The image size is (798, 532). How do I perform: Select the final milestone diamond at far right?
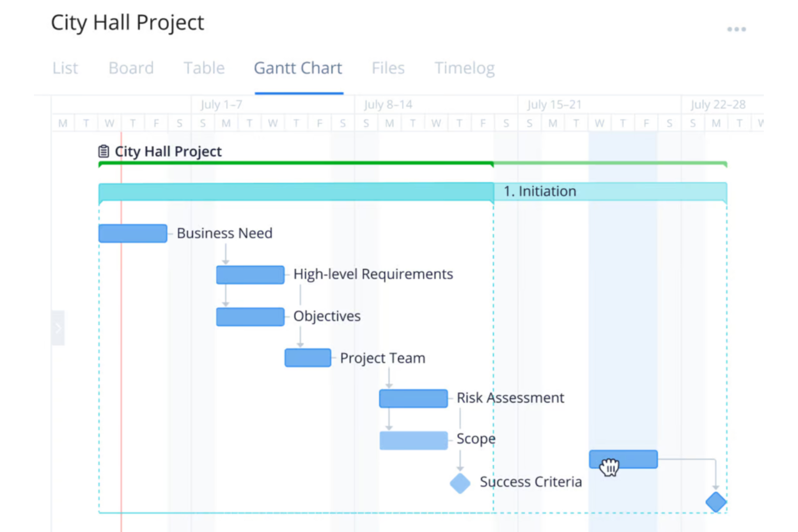716,502
